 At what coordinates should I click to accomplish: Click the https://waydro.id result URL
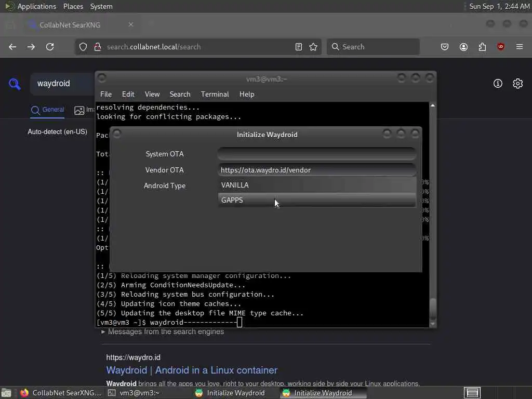134,357
